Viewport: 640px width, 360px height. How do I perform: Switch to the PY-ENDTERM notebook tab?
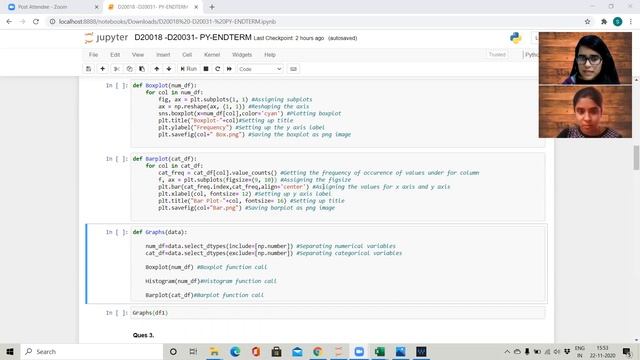[153, 7]
